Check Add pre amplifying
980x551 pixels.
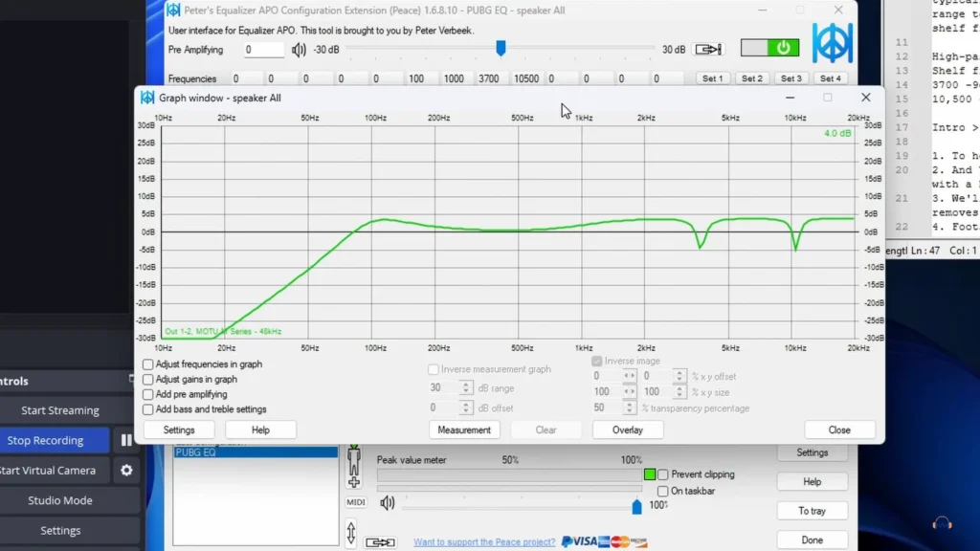(x=147, y=394)
